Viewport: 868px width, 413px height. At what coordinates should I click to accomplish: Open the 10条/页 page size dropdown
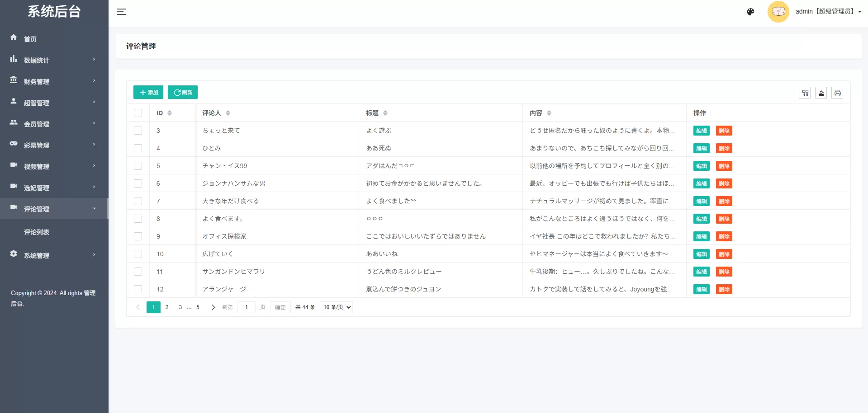click(336, 307)
